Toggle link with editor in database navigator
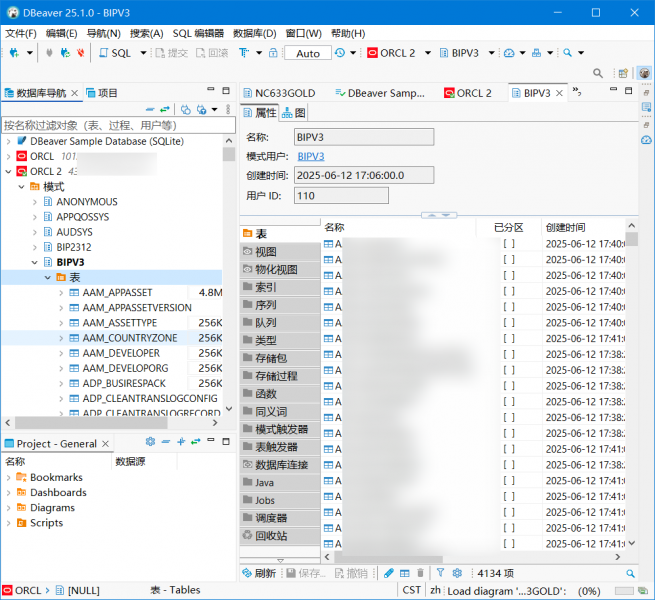Viewport: 655px width, 600px height. click(165, 109)
